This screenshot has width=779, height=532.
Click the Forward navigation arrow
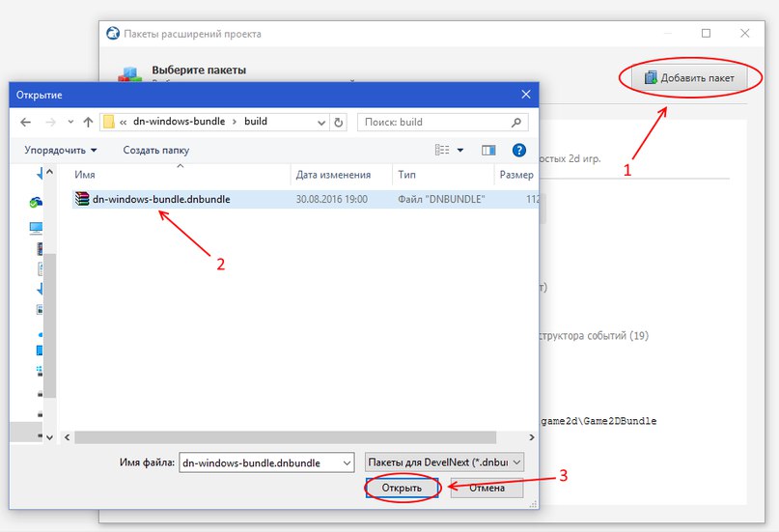pyautogui.click(x=50, y=123)
